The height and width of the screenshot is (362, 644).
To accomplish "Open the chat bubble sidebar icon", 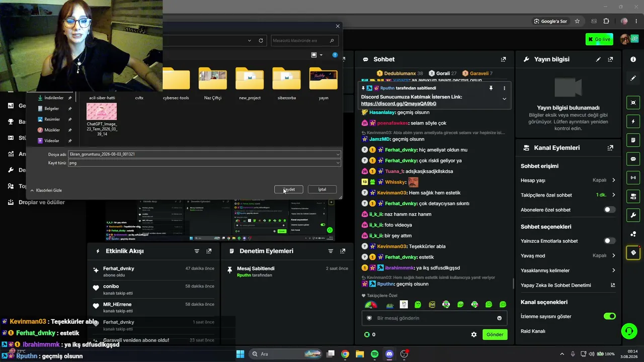I will 633,159.
